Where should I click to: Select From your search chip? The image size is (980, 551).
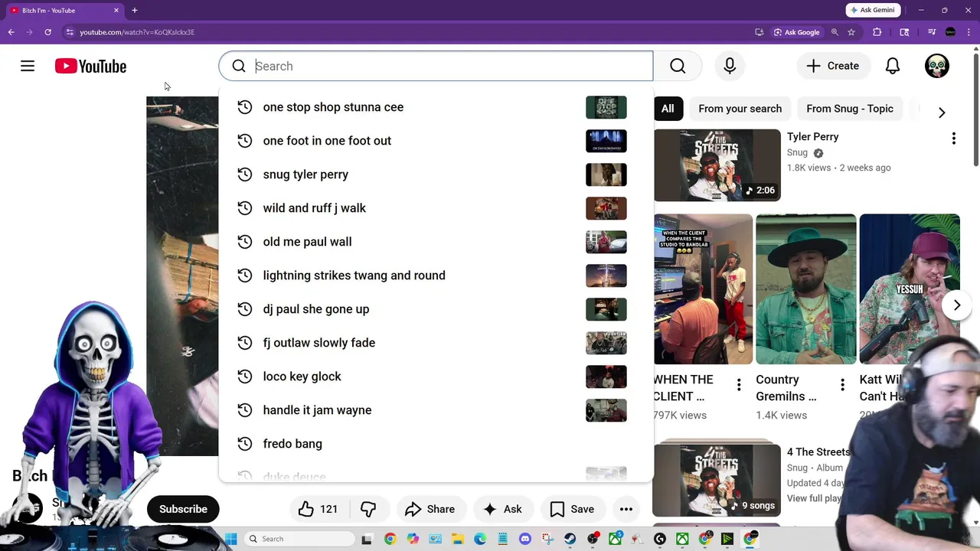point(740,109)
